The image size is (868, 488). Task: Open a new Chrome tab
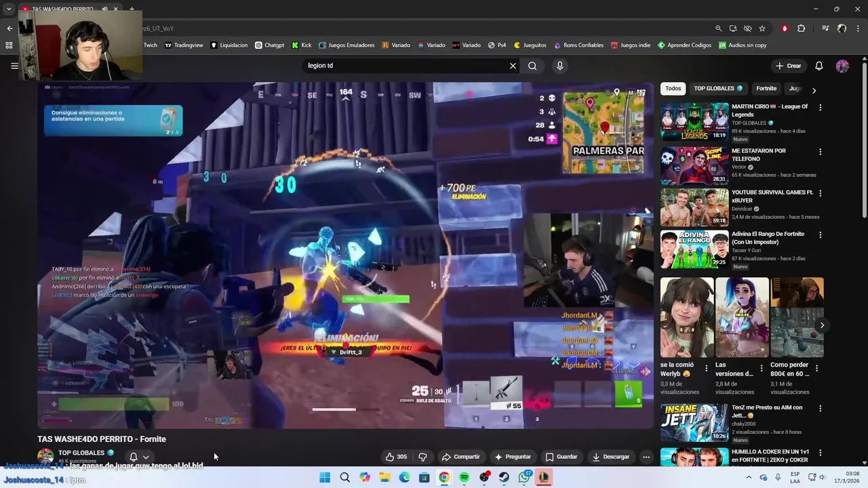(x=132, y=9)
